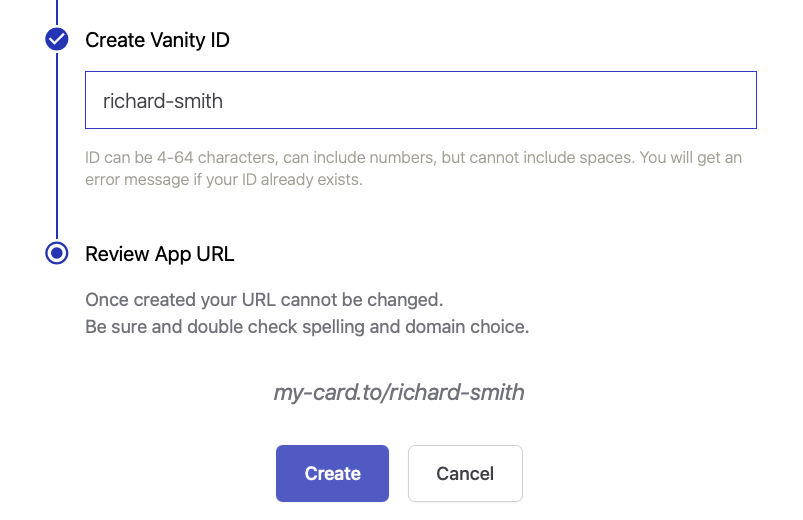The width and height of the screenshot is (803, 520).
Task: Click the my-card.to/richard-smith URL preview
Action: (x=399, y=392)
